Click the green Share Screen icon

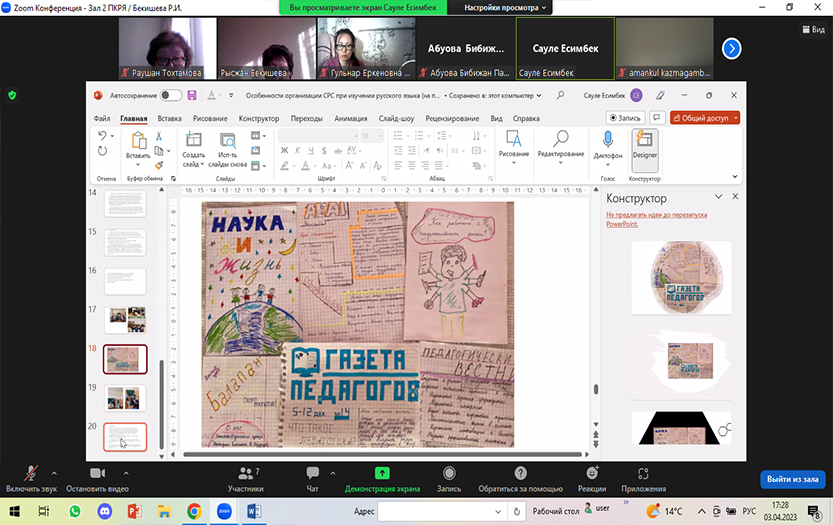point(381,473)
